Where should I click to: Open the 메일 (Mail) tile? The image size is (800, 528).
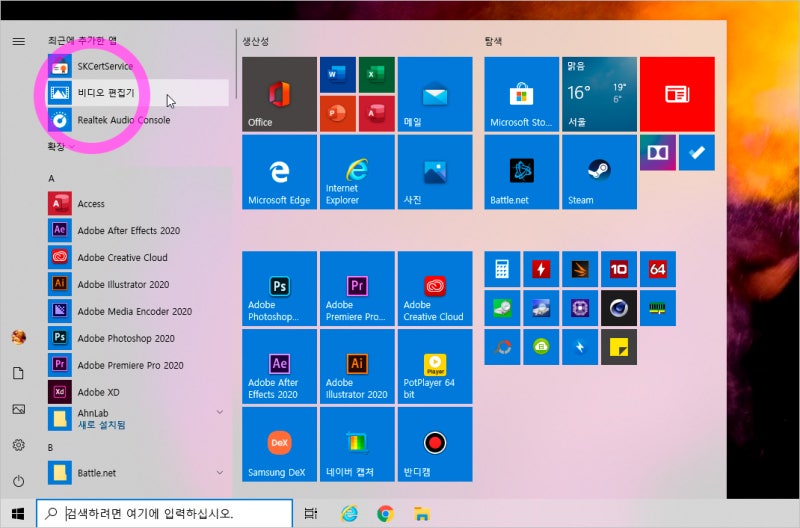point(435,94)
